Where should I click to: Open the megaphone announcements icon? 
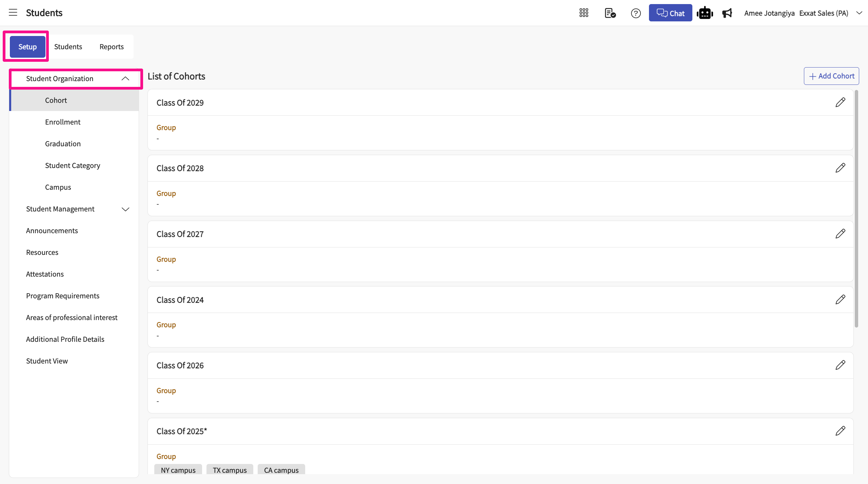click(727, 13)
